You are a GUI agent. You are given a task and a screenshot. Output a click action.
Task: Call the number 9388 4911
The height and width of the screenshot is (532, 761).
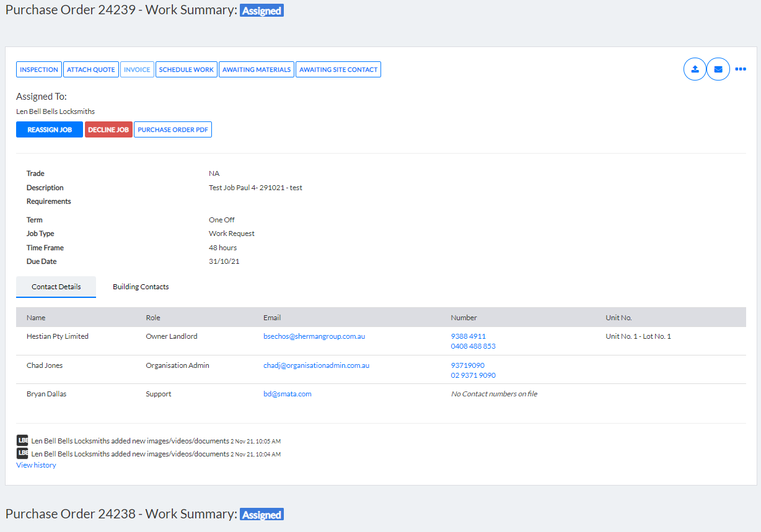[x=468, y=336]
